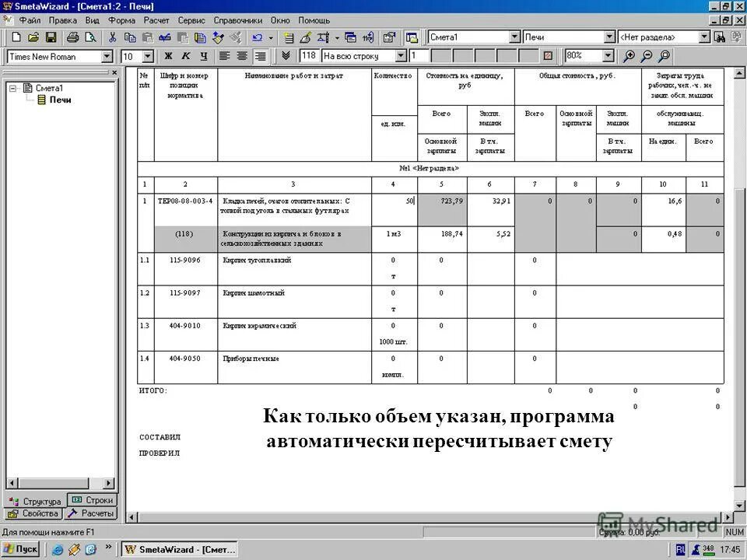Toggle underline formatting Ч
This screenshot has width=747, height=560.
click(203, 56)
